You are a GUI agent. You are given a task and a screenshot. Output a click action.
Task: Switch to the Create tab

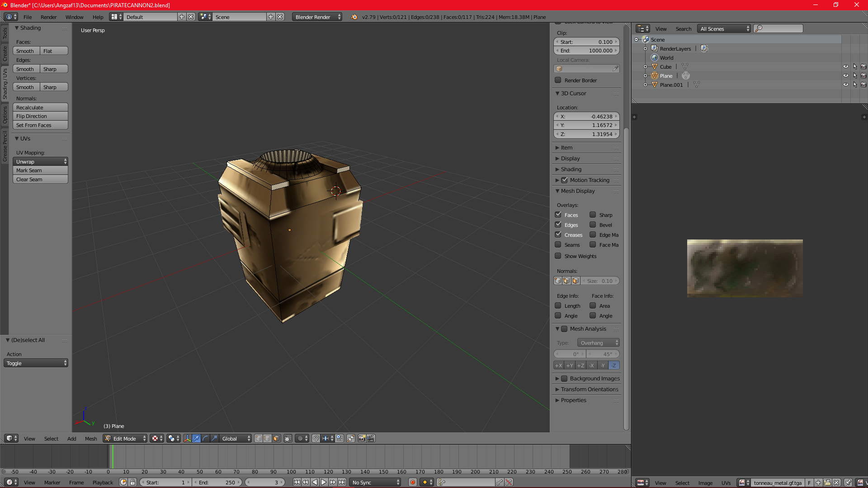tap(5, 53)
